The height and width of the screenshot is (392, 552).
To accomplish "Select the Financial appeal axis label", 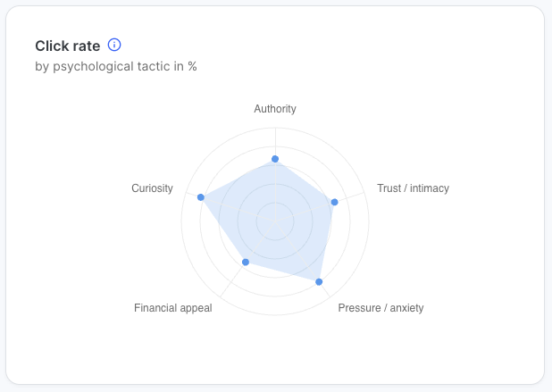I will point(173,308).
